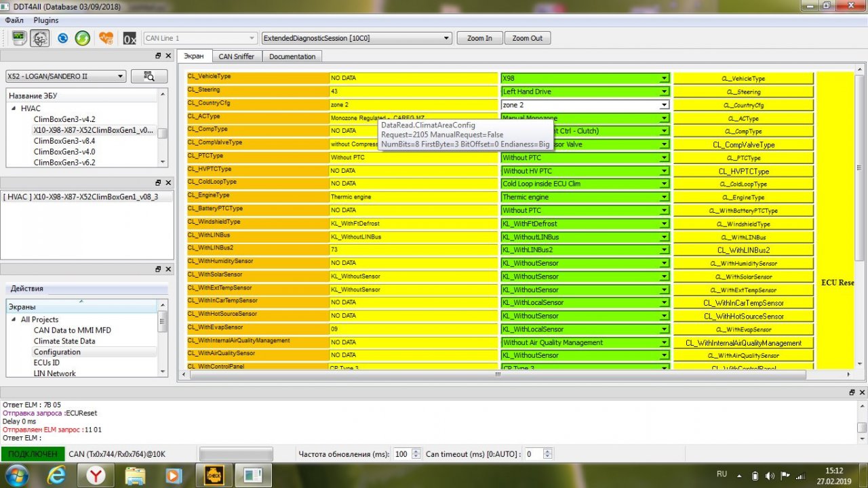This screenshot has height=488, width=868.
Task: Open the Plugins menu
Action: pyautogui.click(x=46, y=20)
